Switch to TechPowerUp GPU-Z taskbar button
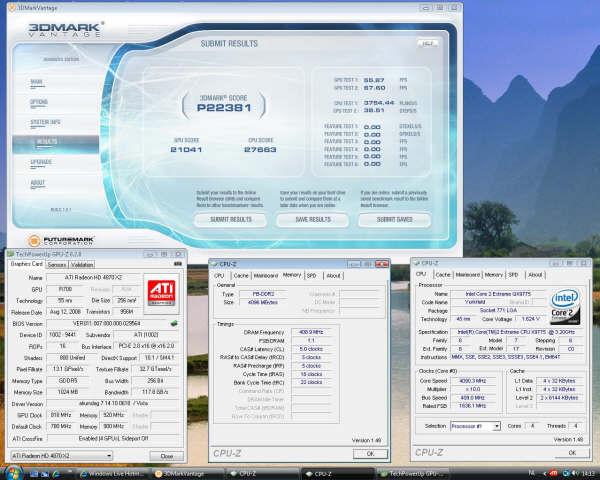The width and height of the screenshot is (600, 480). coord(412,474)
